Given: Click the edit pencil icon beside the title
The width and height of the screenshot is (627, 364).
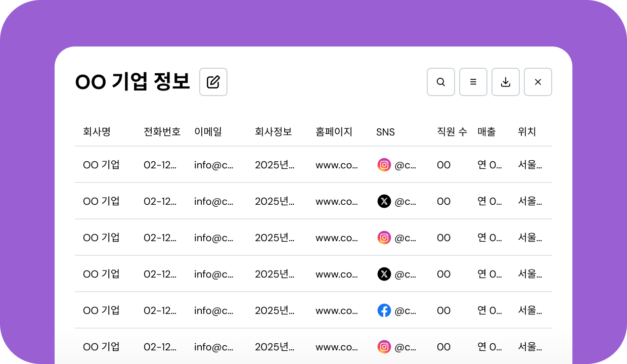Looking at the screenshot, I should [x=213, y=82].
